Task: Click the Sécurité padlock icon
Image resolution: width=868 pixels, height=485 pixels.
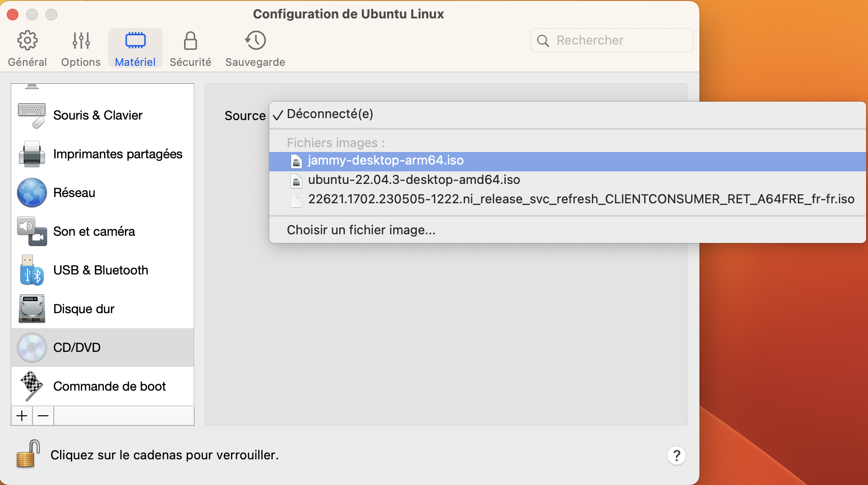Action: tap(190, 41)
